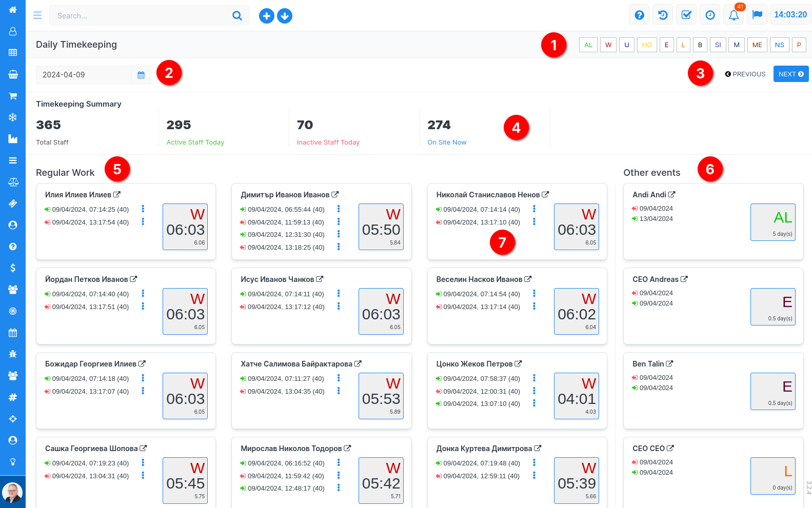Go to the NEXT day

790,74
